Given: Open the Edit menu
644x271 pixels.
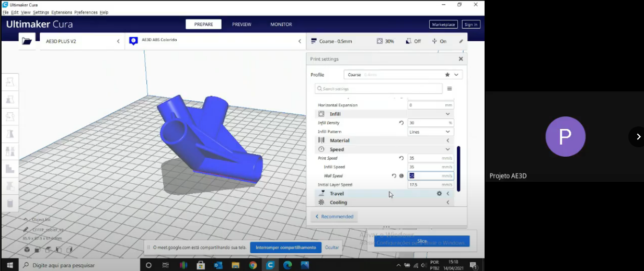Looking at the screenshot, I should pos(15,12).
